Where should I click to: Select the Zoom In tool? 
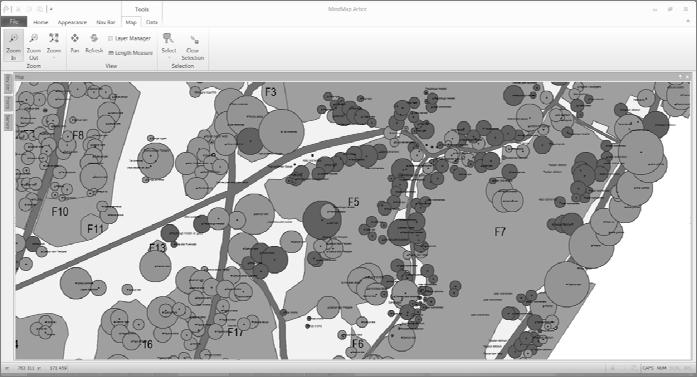(x=13, y=46)
